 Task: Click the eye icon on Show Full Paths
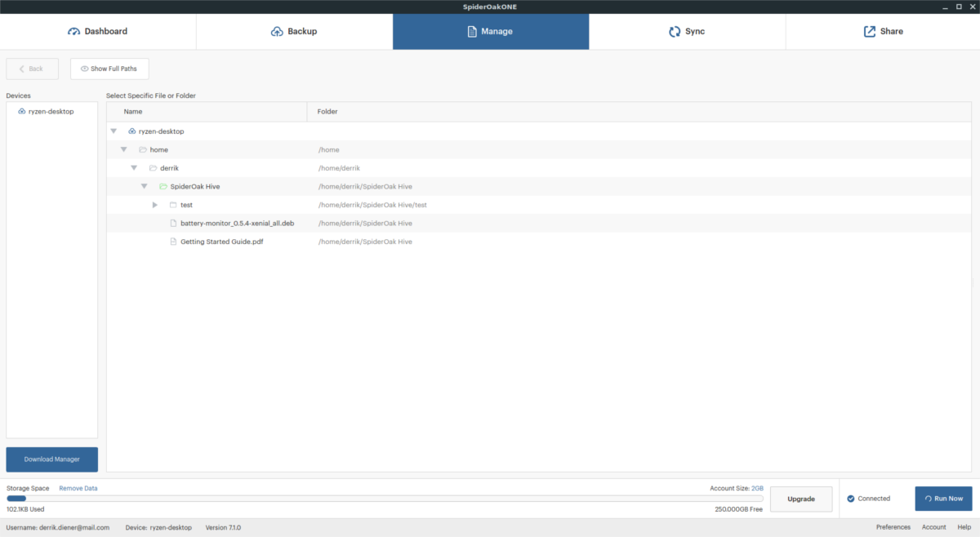click(x=84, y=69)
